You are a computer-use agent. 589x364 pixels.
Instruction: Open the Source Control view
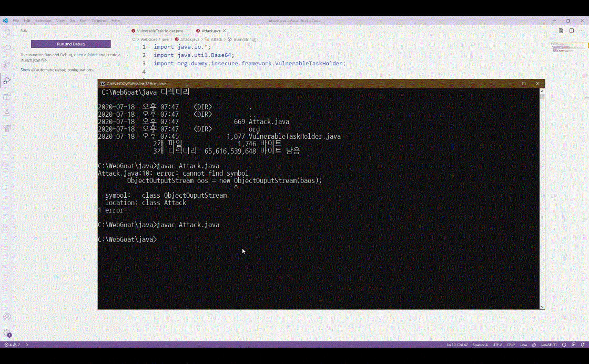coord(7,64)
